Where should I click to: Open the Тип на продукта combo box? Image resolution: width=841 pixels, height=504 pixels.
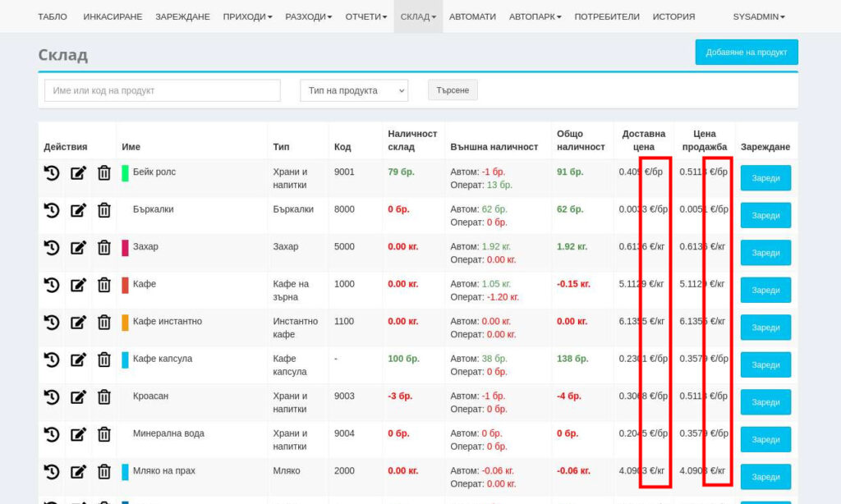(x=354, y=90)
